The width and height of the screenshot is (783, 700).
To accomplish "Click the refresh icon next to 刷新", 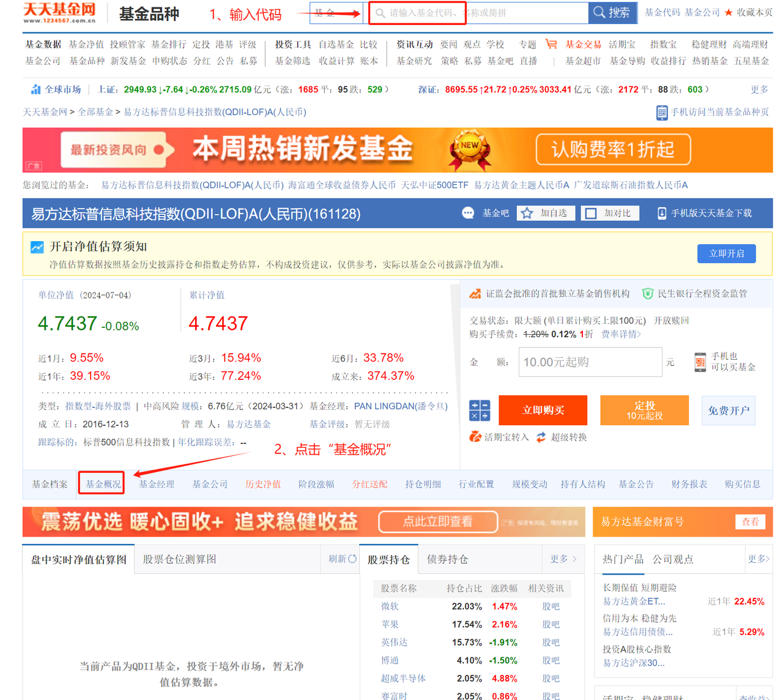I will coord(352,559).
